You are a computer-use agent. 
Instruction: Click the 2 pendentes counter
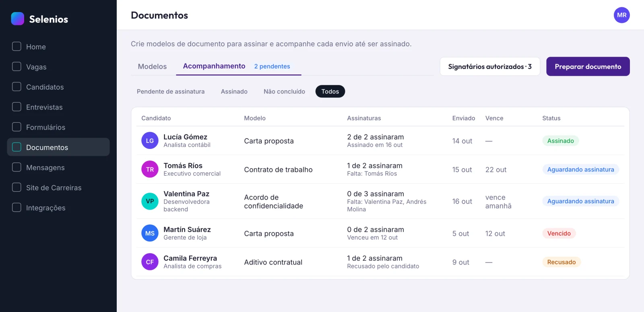pos(272,66)
